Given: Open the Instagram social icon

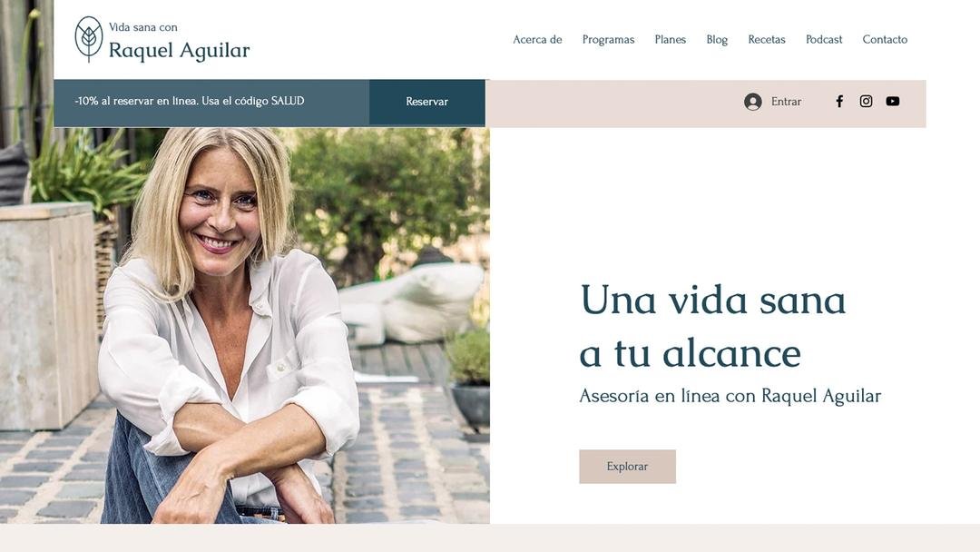Looking at the screenshot, I should click(x=866, y=102).
